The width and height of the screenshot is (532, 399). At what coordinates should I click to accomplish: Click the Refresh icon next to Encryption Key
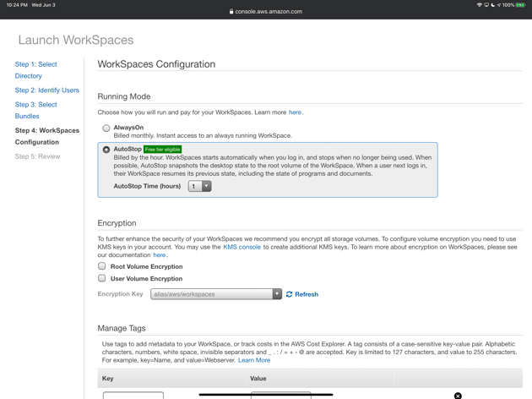point(289,294)
